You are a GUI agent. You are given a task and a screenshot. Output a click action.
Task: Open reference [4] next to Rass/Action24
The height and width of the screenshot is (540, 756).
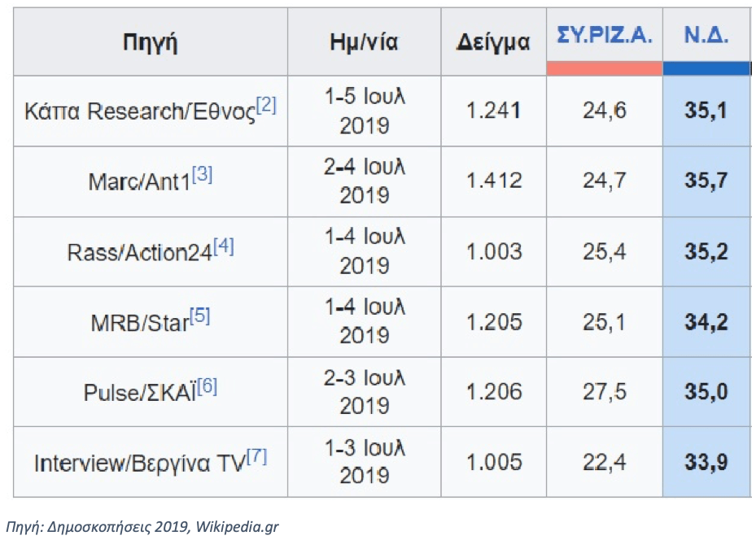pos(224,246)
